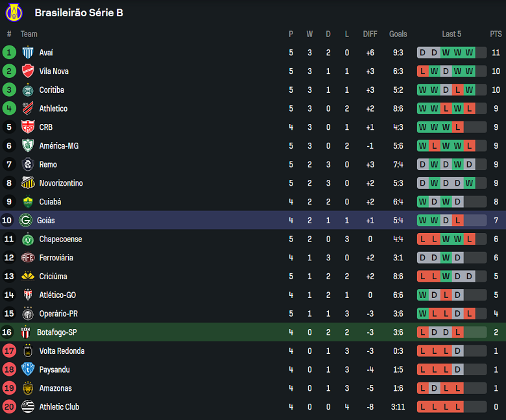
Task: Click the Brasileirão Série B league logo
Action: click(14, 12)
